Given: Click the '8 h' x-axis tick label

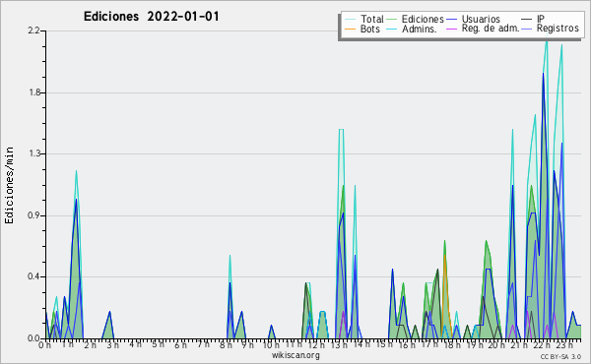Looking at the screenshot, I should (x=226, y=344).
